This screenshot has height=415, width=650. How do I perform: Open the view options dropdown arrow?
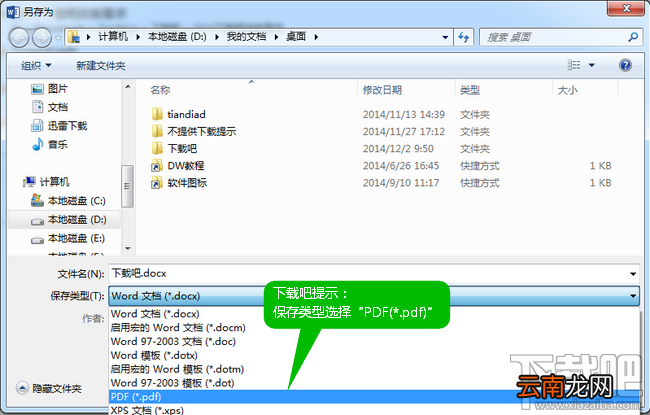point(592,65)
